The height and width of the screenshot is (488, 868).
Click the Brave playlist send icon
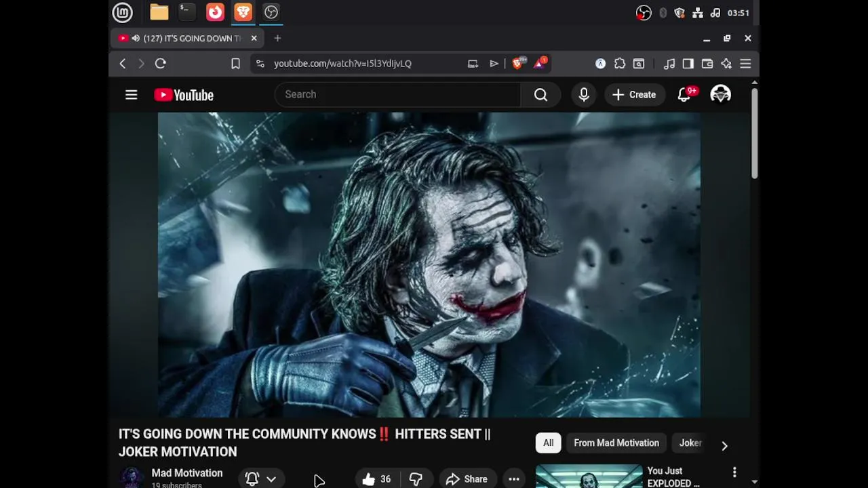[x=494, y=64]
